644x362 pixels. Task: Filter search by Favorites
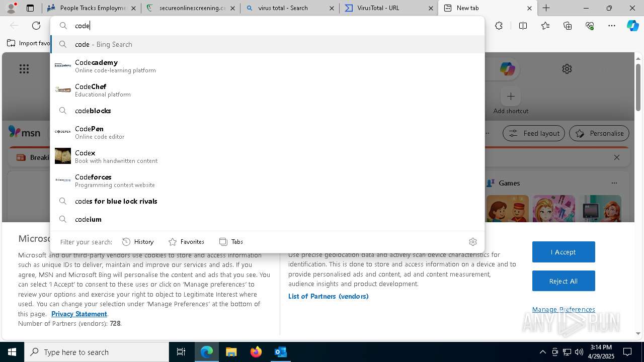pos(186,242)
